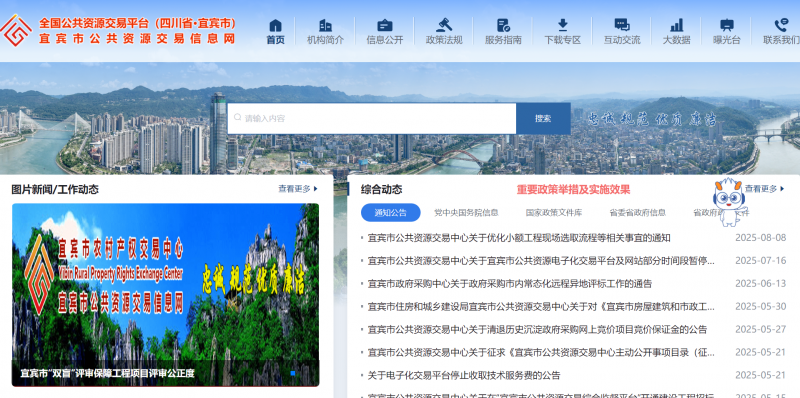Image resolution: width=800 pixels, height=398 pixels.
Task: Click the cartoon mascot assistant
Action: 728,202
